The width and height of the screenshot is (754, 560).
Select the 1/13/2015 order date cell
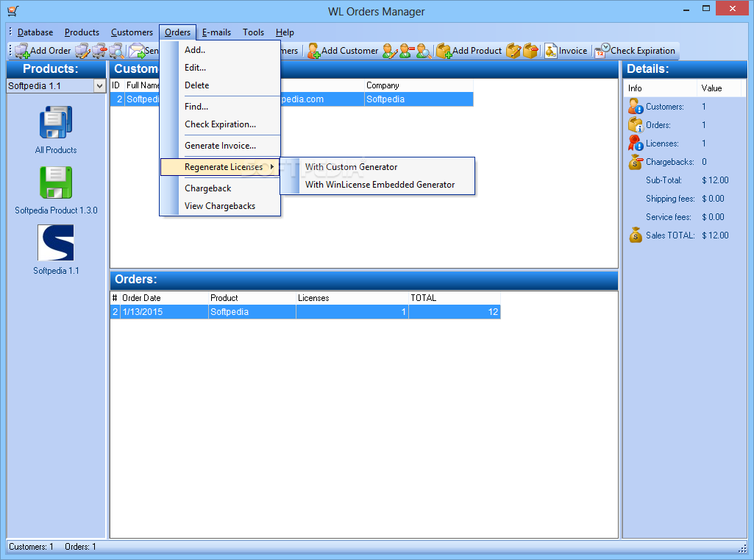pos(163,312)
